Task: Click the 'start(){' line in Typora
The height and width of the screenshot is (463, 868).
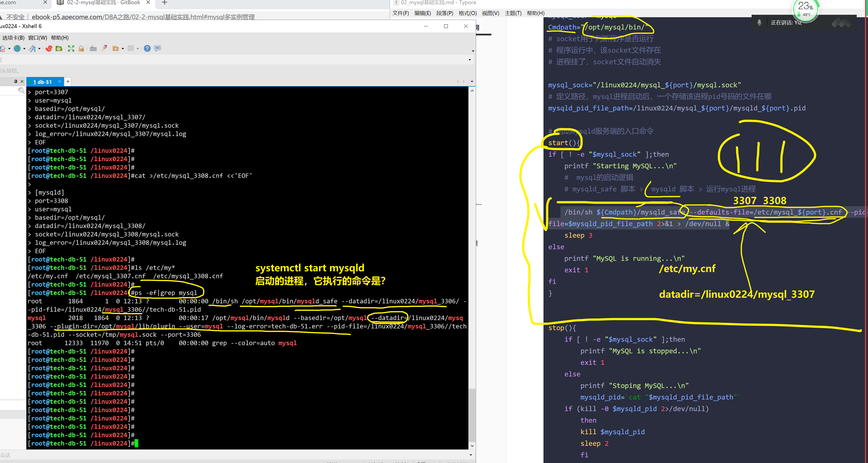Action: coord(564,143)
